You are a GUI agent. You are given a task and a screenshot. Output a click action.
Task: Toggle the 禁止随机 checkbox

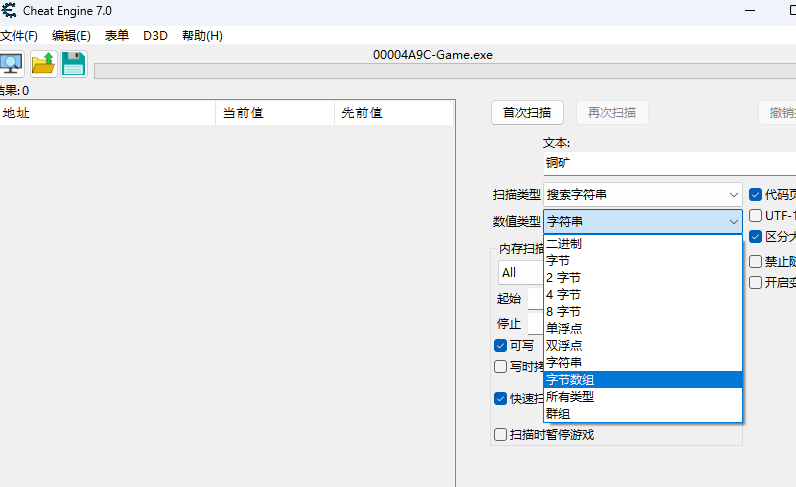(x=755, y=262)
